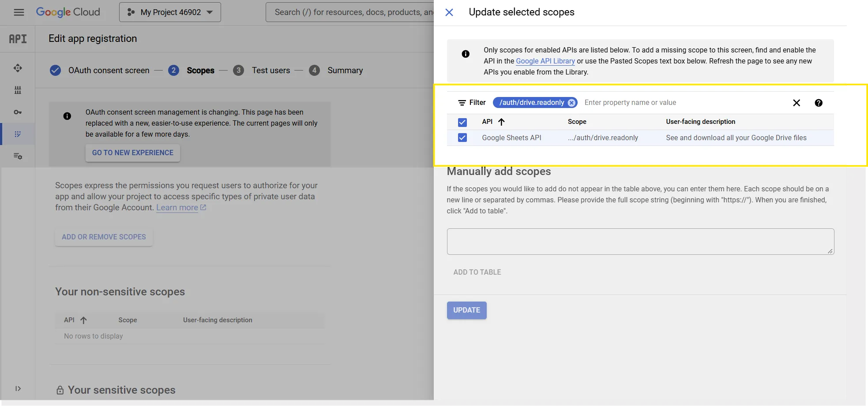Screen dimensions: 868x406
Task: Open Enabled APIs and services sidebar icon
Action: point(18,68)
